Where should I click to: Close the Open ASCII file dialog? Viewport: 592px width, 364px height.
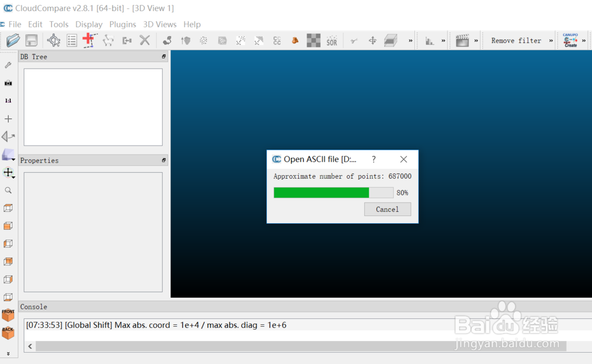tap(404, 159)
